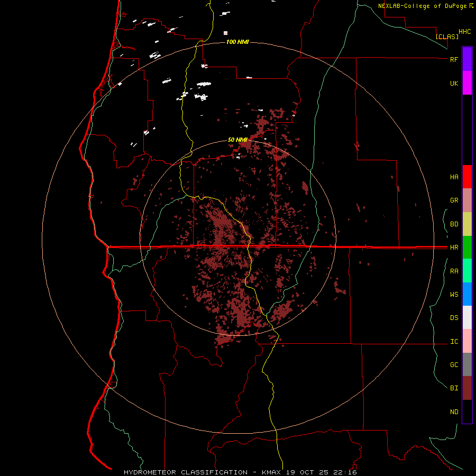The width and height of the screenshot is (476, 476).
Task: Click the RF legend label
Action: pyautogui.click(x=454, y=59)
